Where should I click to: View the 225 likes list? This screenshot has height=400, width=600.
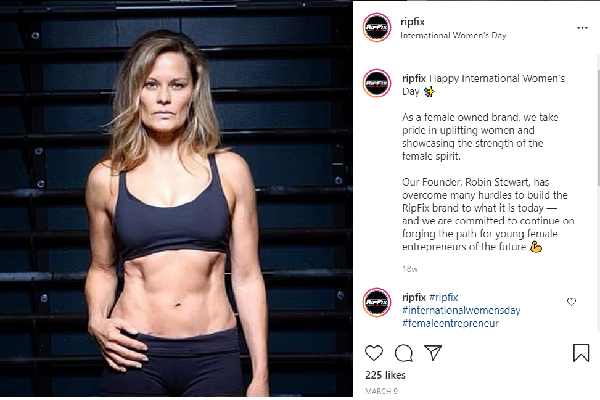pos(385,375)
